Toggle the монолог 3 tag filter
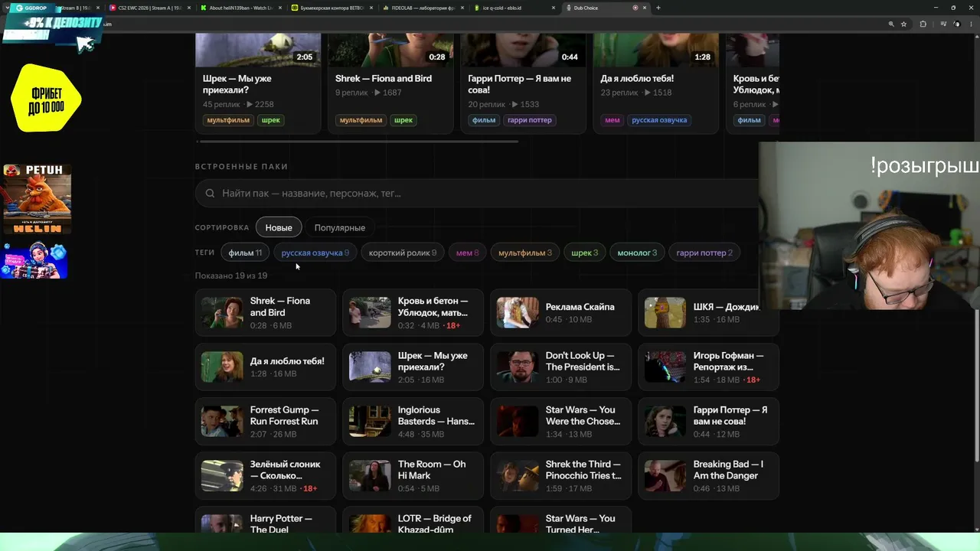This screenshot has height=551, width=980. tap(637, 253)
